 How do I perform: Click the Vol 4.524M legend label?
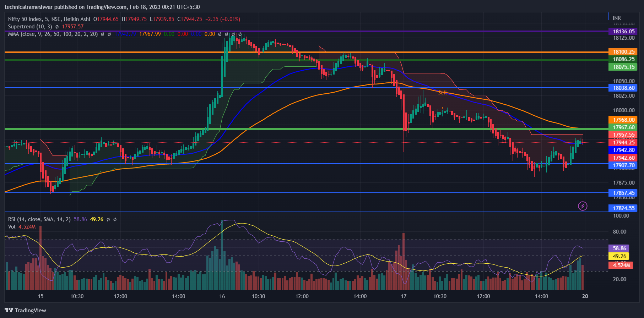22,226
